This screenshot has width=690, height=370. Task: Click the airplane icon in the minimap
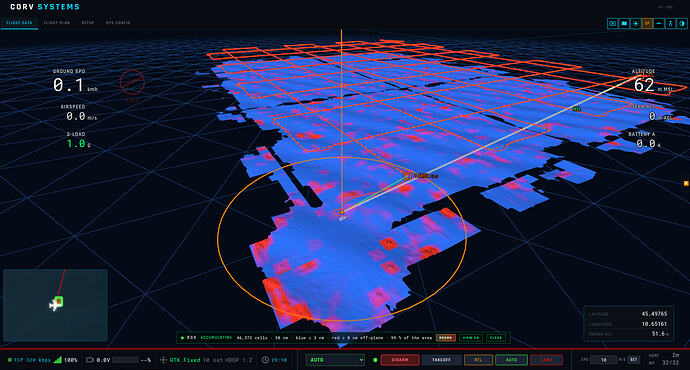click(x=55, y=304)
